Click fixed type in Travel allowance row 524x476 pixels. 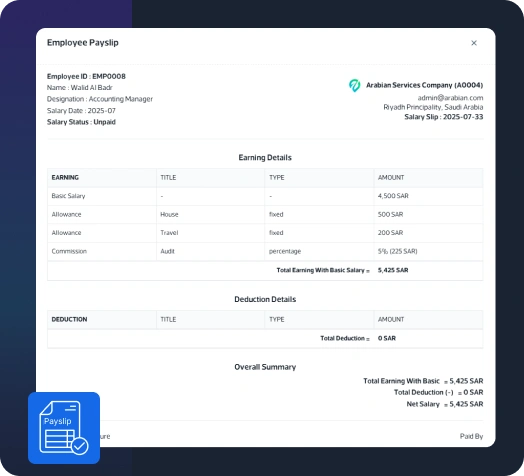click(276, 233)
